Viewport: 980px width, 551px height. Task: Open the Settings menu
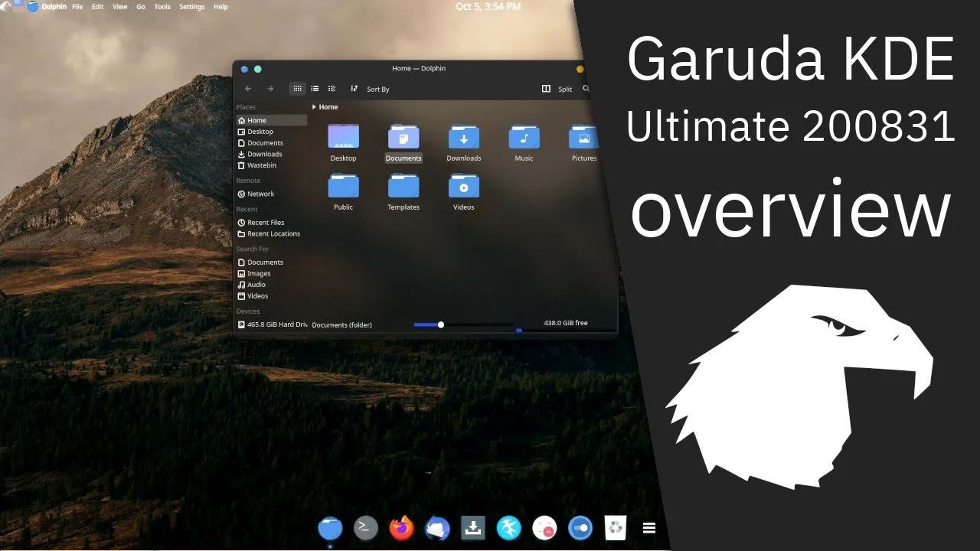(x=191, y=7)
